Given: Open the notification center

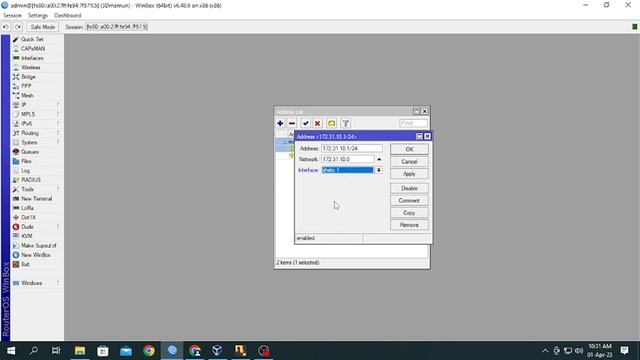Looking at the screenshot, I should point(624,351).
